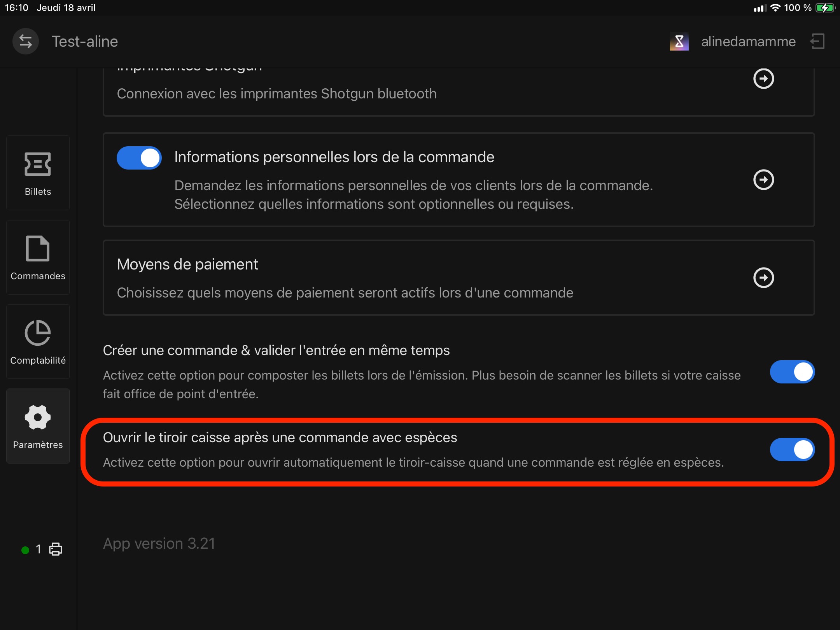Open the Billets ticket section
840x630 pixels.
tap(38, 173)
